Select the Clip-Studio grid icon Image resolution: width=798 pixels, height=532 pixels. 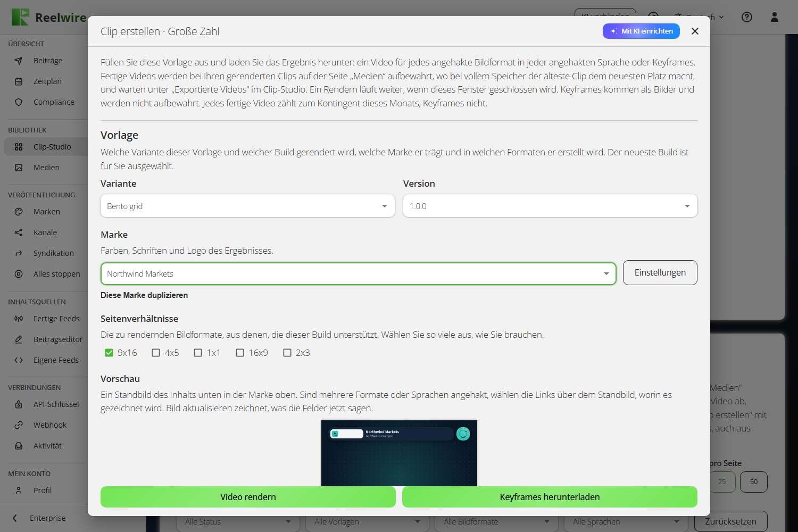coord(19,147)
